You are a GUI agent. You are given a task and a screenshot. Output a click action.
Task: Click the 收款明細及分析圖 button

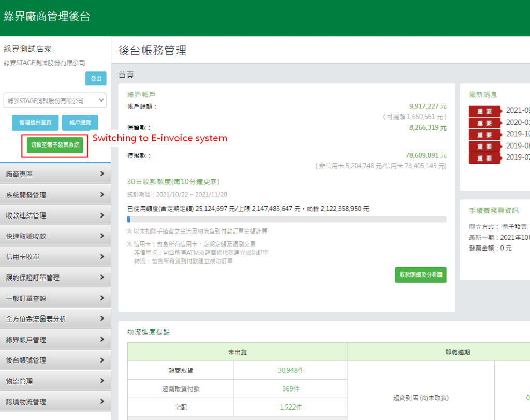(x=420, y=274)
